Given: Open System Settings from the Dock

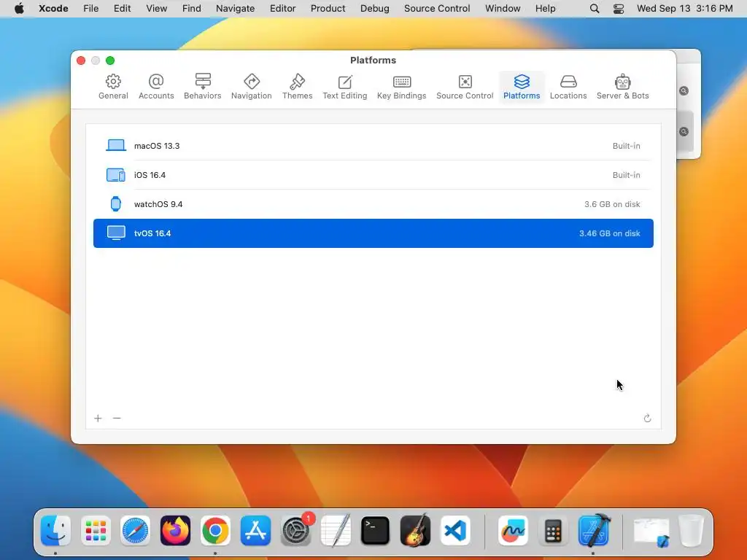Looking at the screenshot, I should [295, 531].
